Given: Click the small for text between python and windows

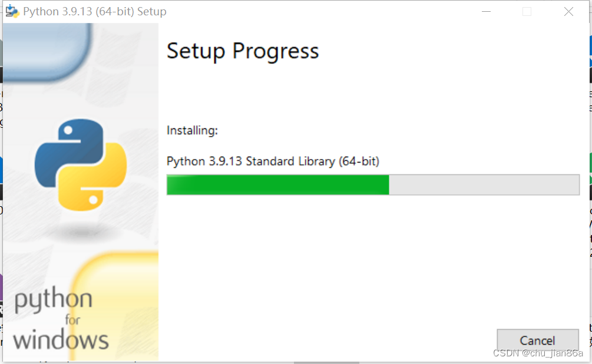Looking at the screenshot, I should [72, 320].
